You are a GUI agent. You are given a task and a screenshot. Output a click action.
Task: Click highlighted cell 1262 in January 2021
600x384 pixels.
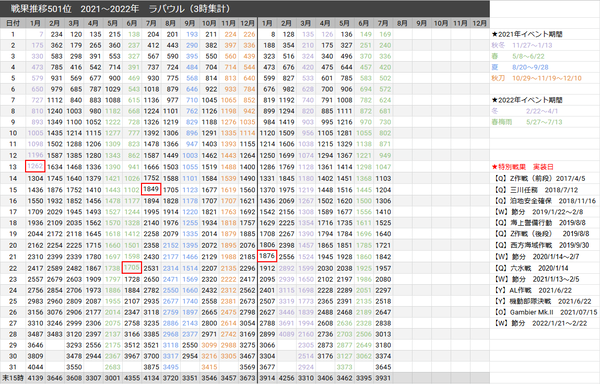point(35,166)
